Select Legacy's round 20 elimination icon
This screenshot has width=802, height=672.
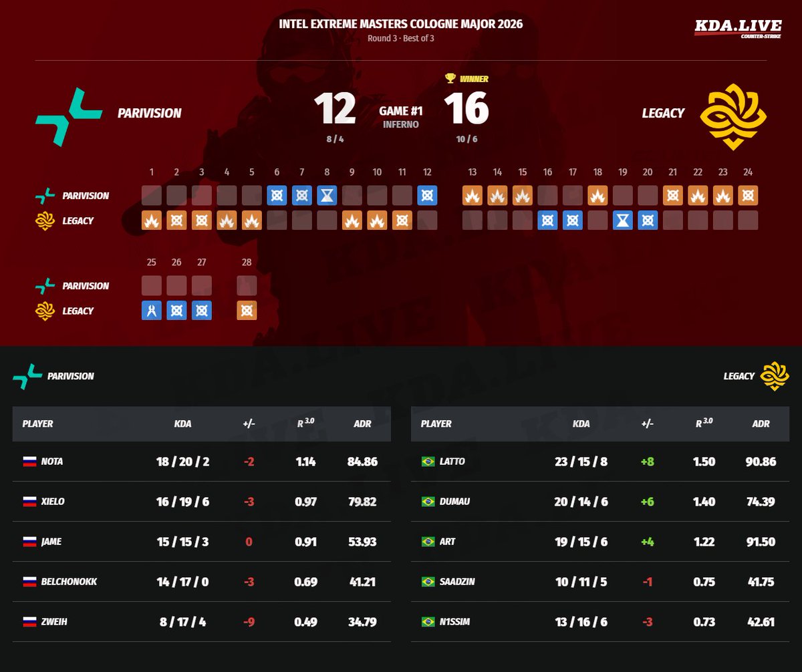(648, 220)
